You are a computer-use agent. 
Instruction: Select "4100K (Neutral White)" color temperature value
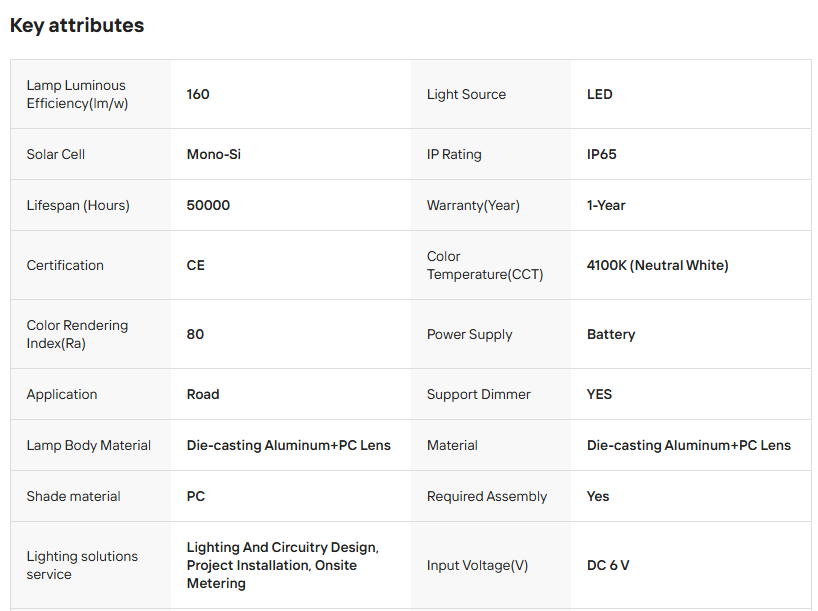coord(657,265)
